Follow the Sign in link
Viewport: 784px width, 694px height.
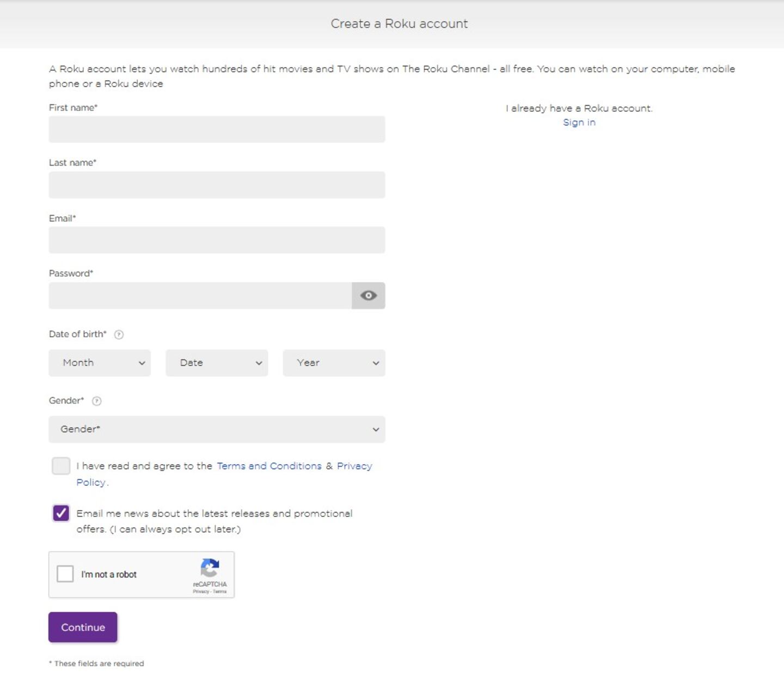[x=579, y=123]
